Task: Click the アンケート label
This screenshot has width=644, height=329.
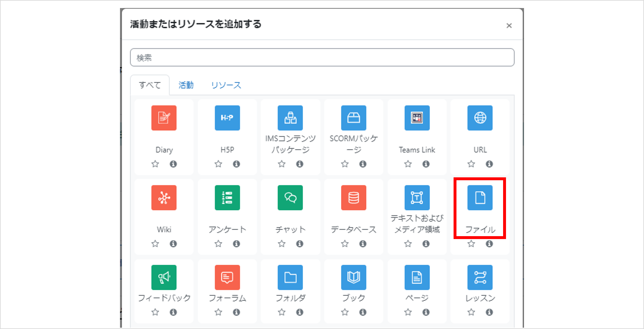Action: (x=227, y=229)
